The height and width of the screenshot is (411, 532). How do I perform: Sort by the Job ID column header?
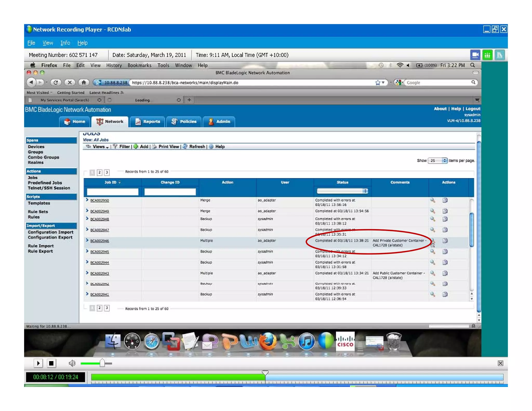click(x=112, y=182)
